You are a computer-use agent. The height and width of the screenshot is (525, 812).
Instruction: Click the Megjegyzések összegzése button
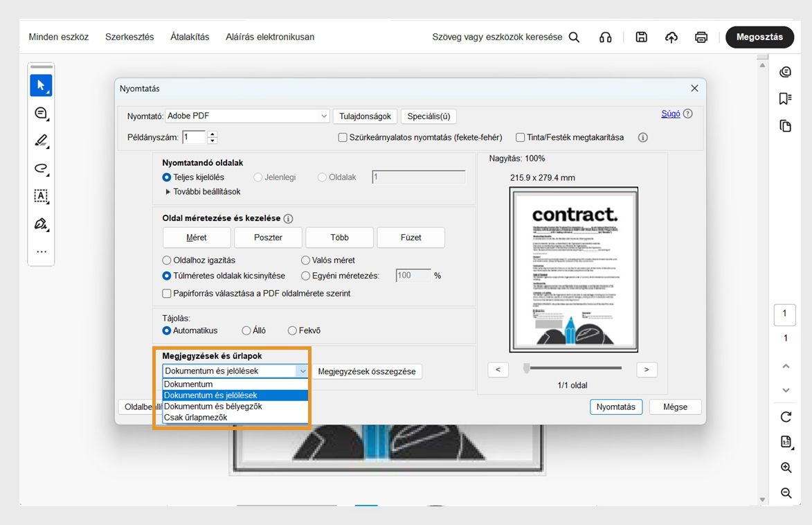click(367, 372)
